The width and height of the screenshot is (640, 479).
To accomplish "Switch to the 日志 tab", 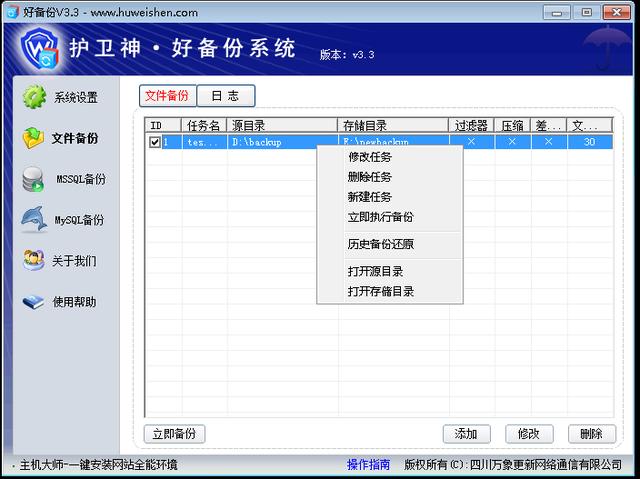I will (226, 96).
